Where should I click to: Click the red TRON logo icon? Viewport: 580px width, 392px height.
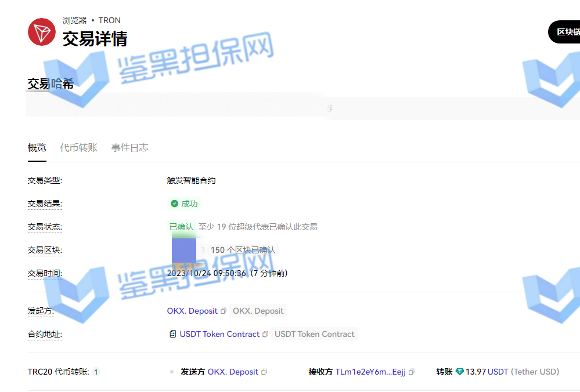[42, 32]
